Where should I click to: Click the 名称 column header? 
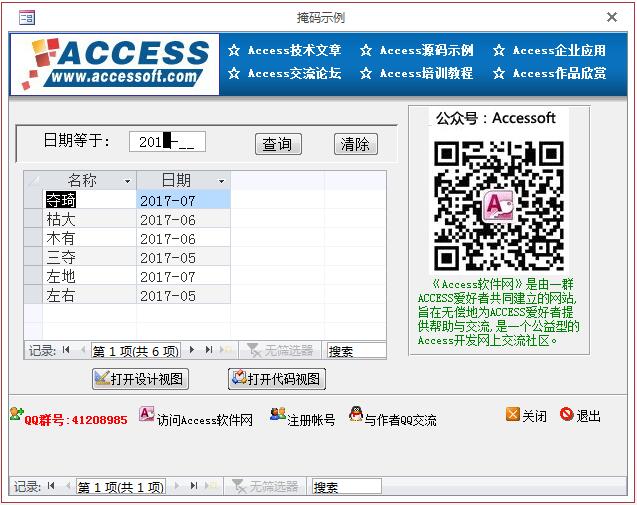click(x=82, y=180)
